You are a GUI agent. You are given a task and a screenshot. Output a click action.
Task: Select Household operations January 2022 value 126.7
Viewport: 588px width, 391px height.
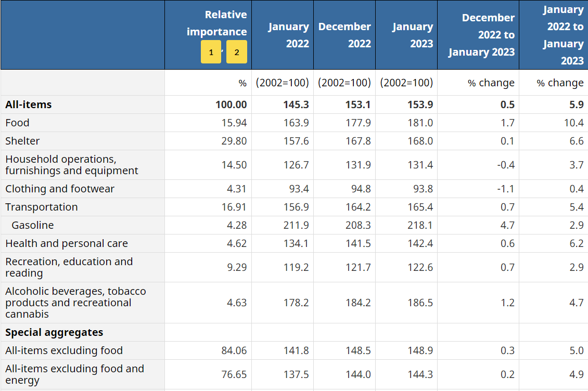coord(296,165)
